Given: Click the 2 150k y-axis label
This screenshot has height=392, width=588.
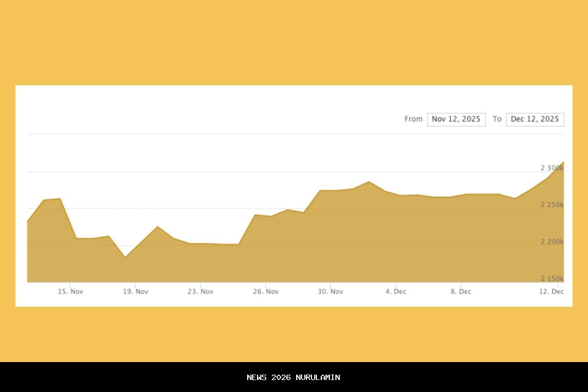Looking at the screenshot, I should (552, 279).
